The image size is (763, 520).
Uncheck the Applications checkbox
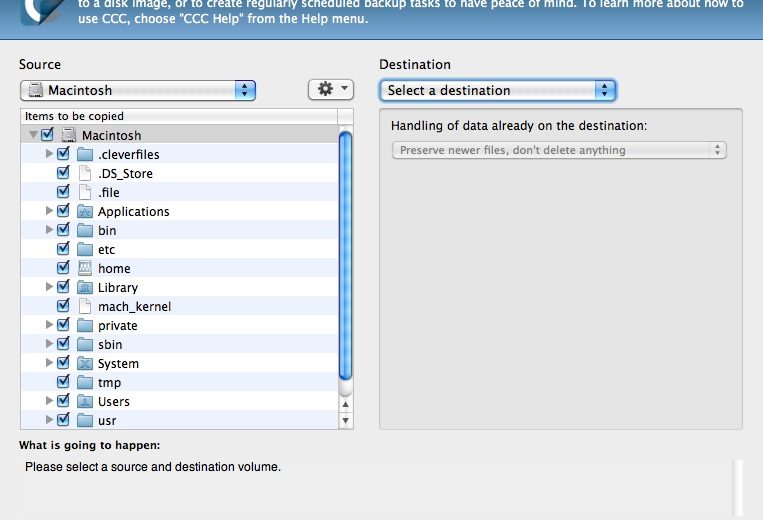[63, 210]
